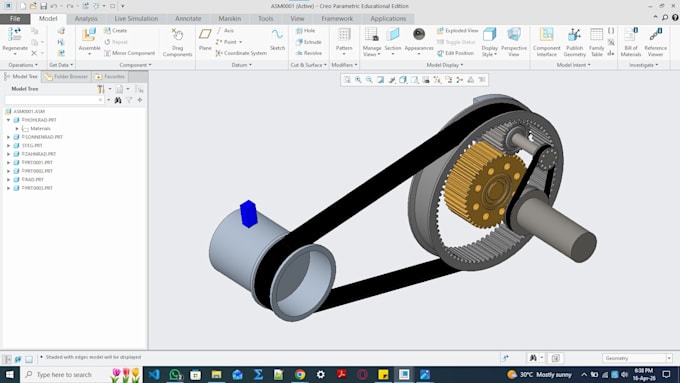The width and height of the screenshot is (680, 383).
Task: Click the Model Tree search field
Action: (x=54, y=100)
